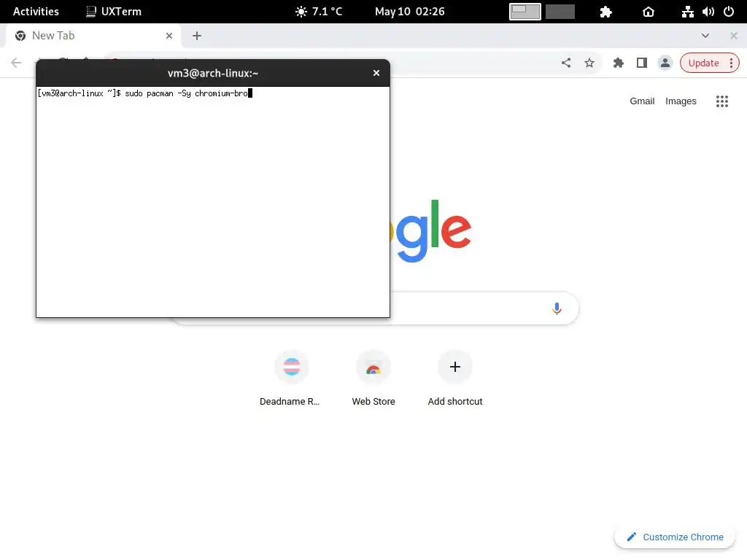Click the weather indicator showing 7.1 °C
This screenshot has width=747, height=560.
[319, 12]
